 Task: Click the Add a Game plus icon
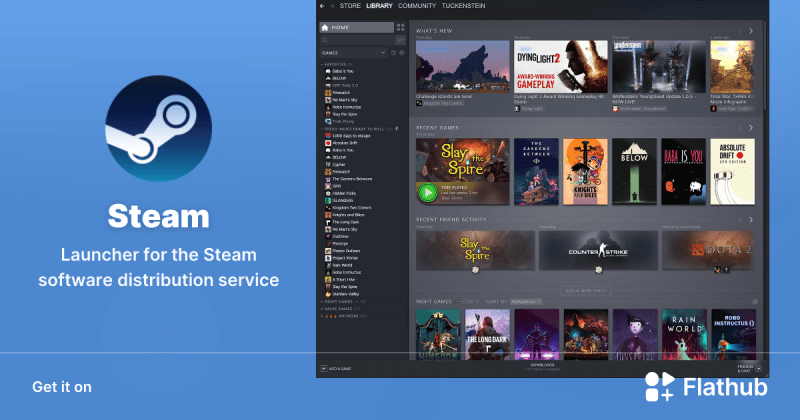click(323, 368)
